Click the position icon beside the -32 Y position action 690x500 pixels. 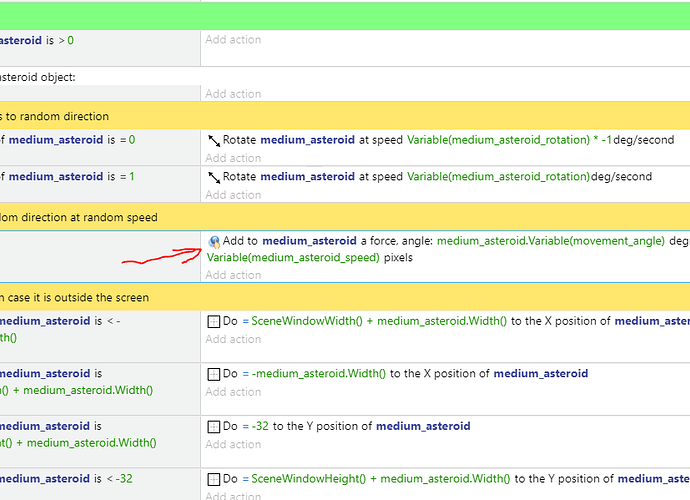[x=214, y=426]
